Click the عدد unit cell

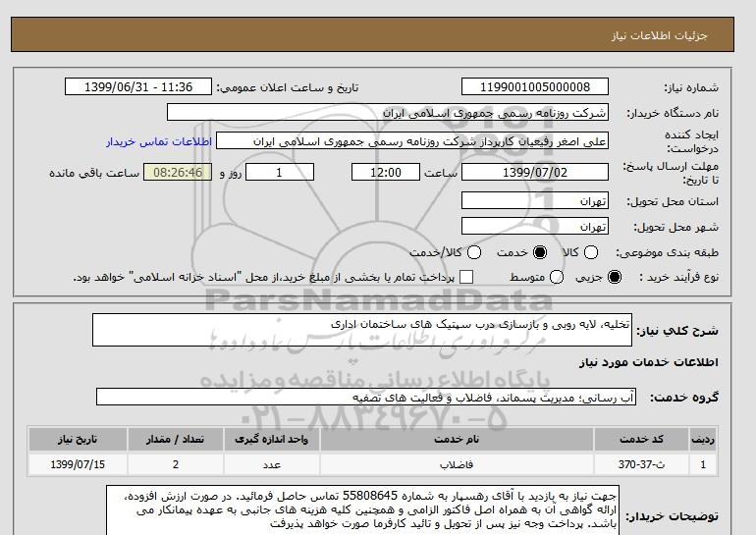coord(271,464)
